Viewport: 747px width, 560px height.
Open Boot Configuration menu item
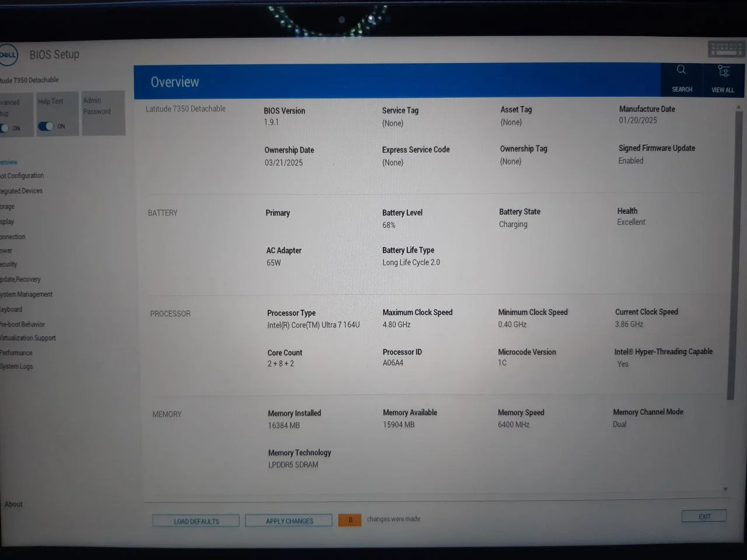pos(22,176)
